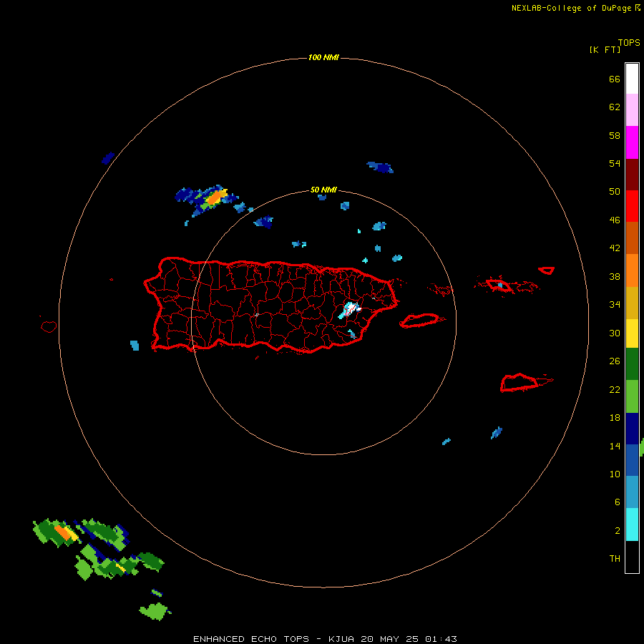Click the magenta swatch in the legend

632,142
